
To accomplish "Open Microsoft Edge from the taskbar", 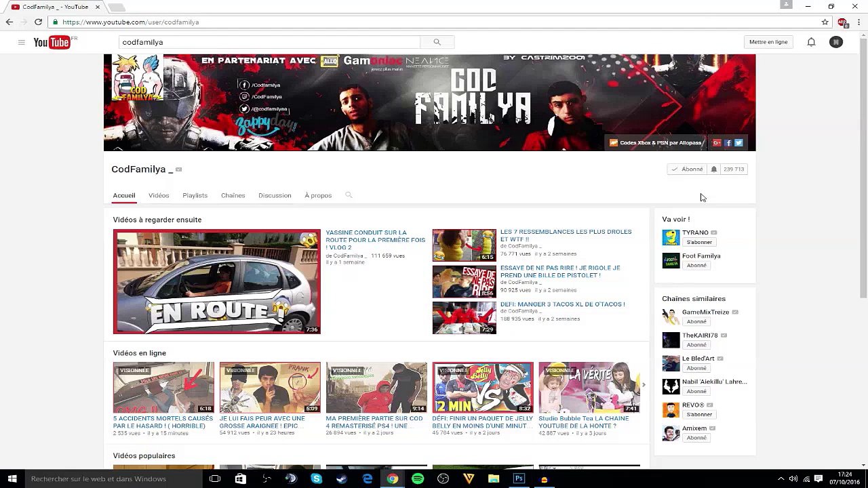I will [368, 479].
